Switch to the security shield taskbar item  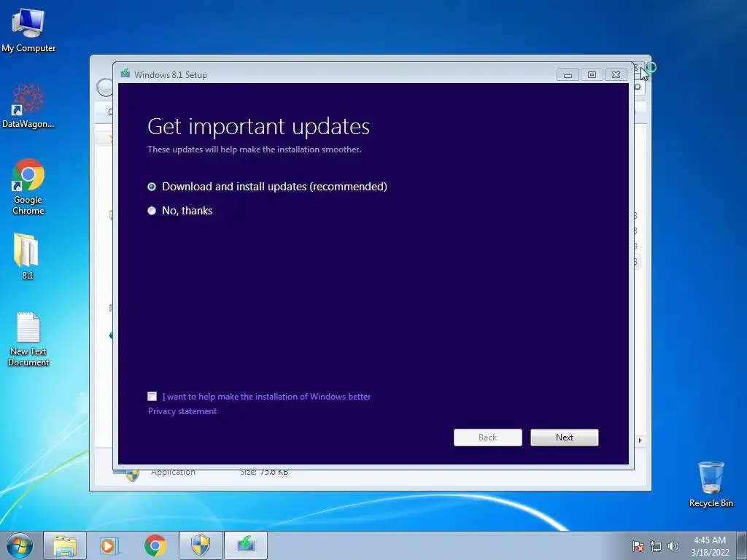coord(201,545)
